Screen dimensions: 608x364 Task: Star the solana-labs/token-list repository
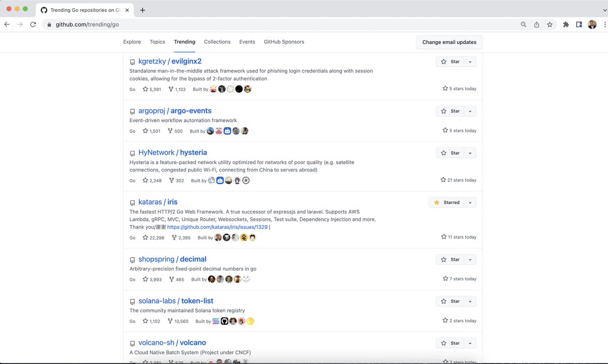click(x=450, y=301)
